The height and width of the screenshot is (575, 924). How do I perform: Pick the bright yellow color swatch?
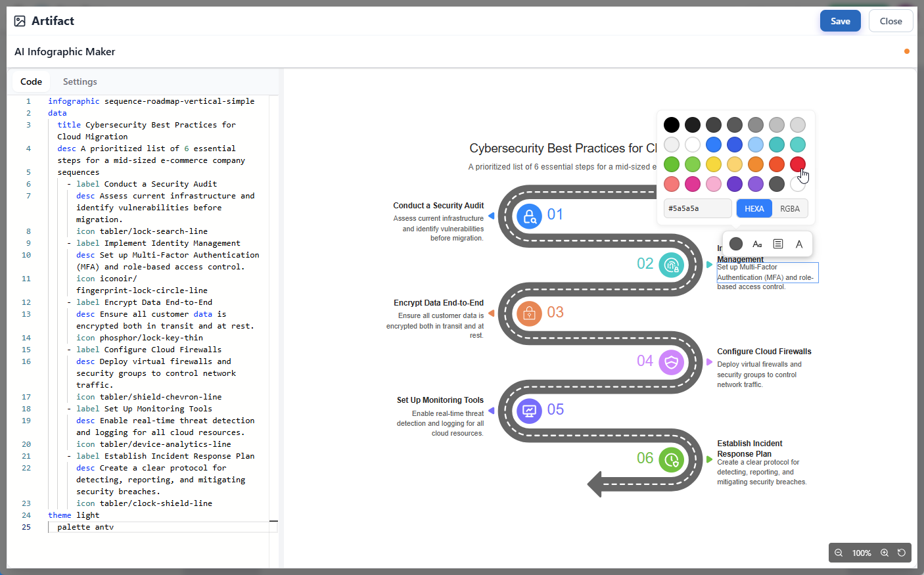[x=714, y=164]
